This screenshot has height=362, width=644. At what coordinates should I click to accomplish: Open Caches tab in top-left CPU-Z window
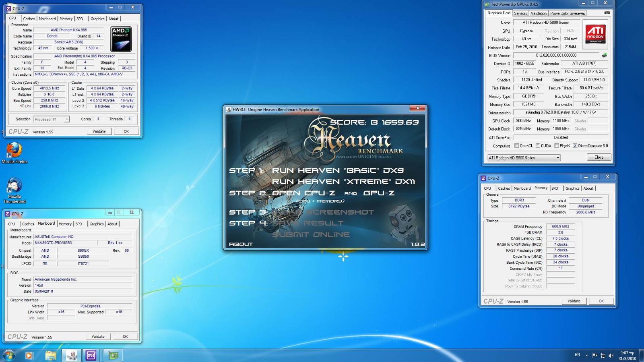pos(29,19)
